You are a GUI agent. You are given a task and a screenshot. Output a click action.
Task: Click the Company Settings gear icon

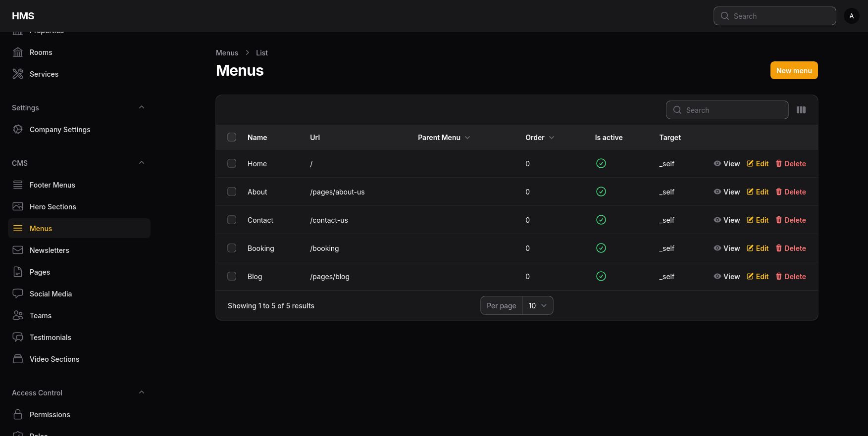point(18,130)
